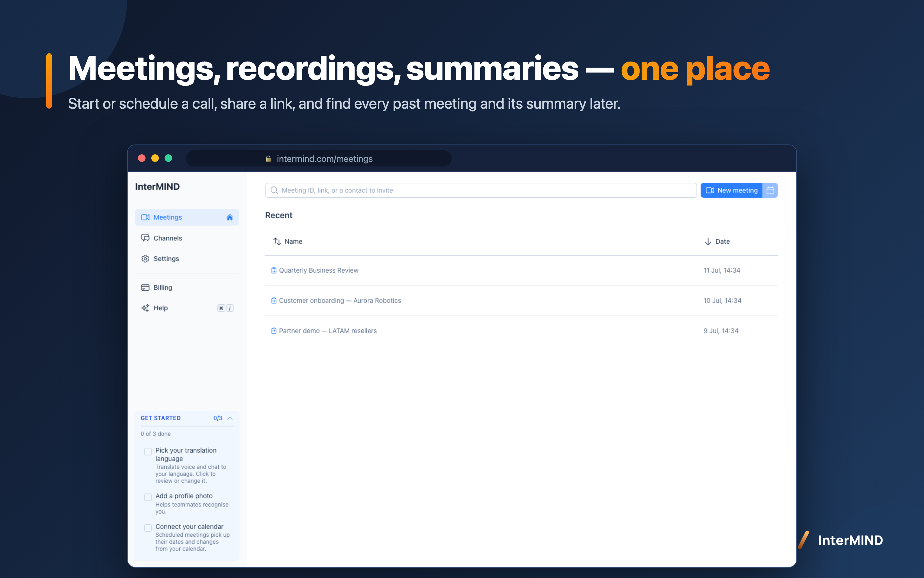Collapse the Get Started checklist chevron

(x=230, y=418)
